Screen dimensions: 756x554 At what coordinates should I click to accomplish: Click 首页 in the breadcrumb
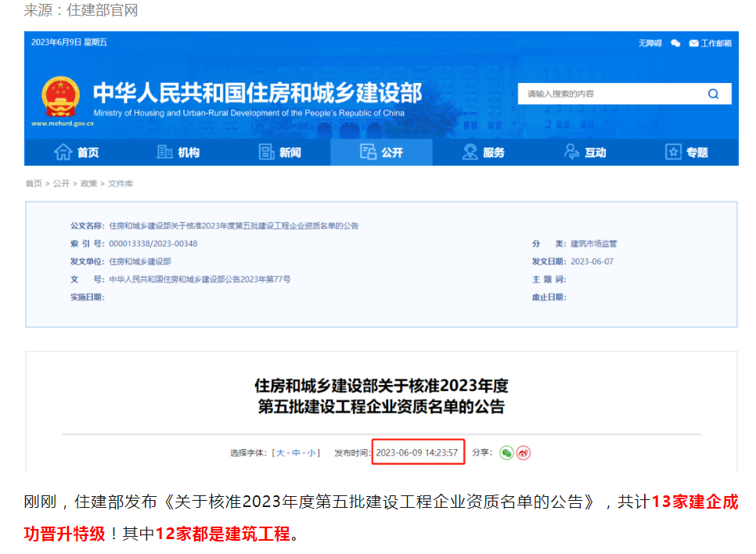click(x=34, y=183)
